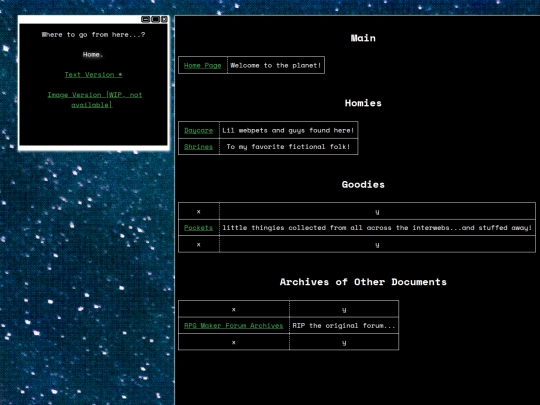Viewport: 540px width, 405px height.
Task: Go to the Home Page link
Action: point(202,65)
